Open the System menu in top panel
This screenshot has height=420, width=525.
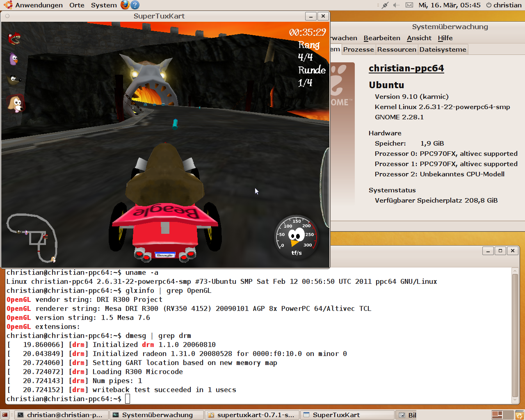point(104,5)
